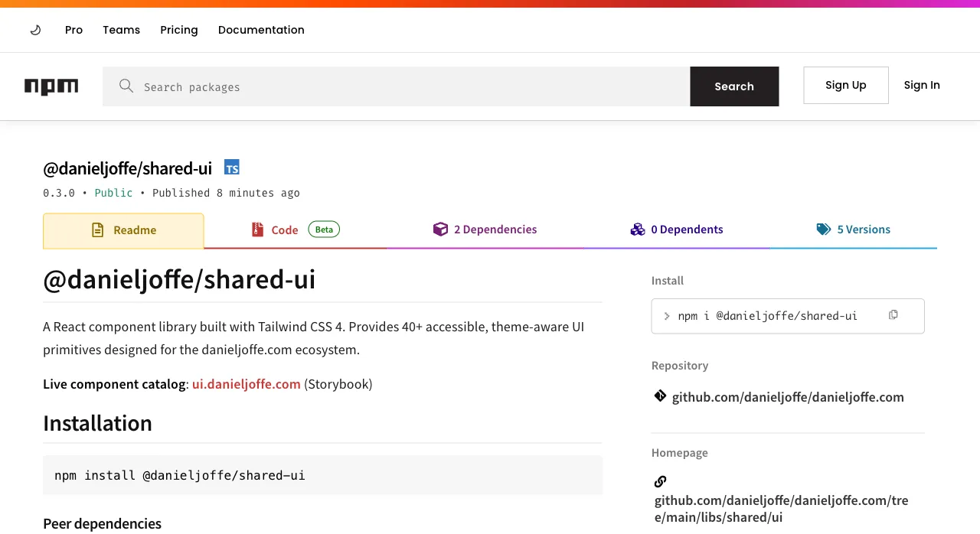This screenshot has width=980, height=534.
Task: Click the npm install code block
Action: click(x=322, y=475)
